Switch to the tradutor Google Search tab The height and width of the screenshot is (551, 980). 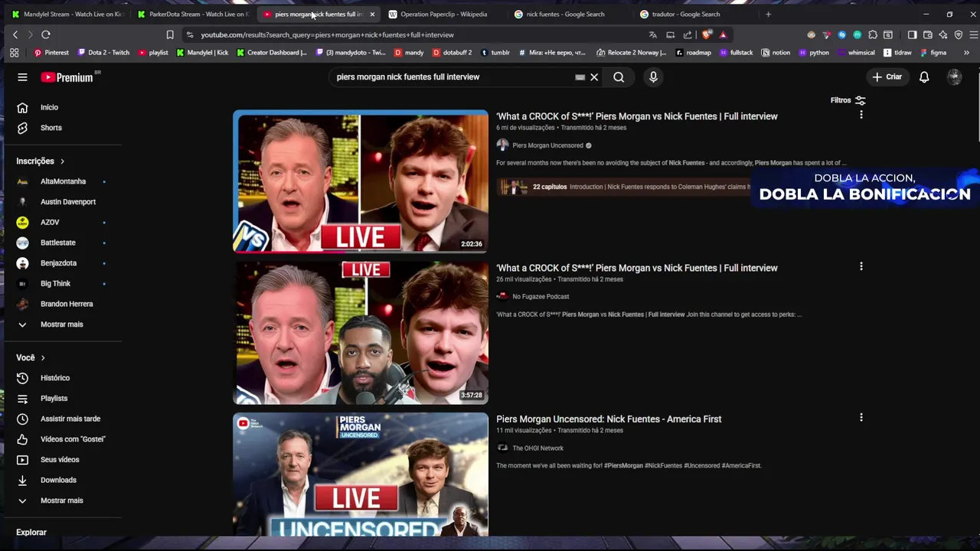pyautogui.click(x=695, y=14)
